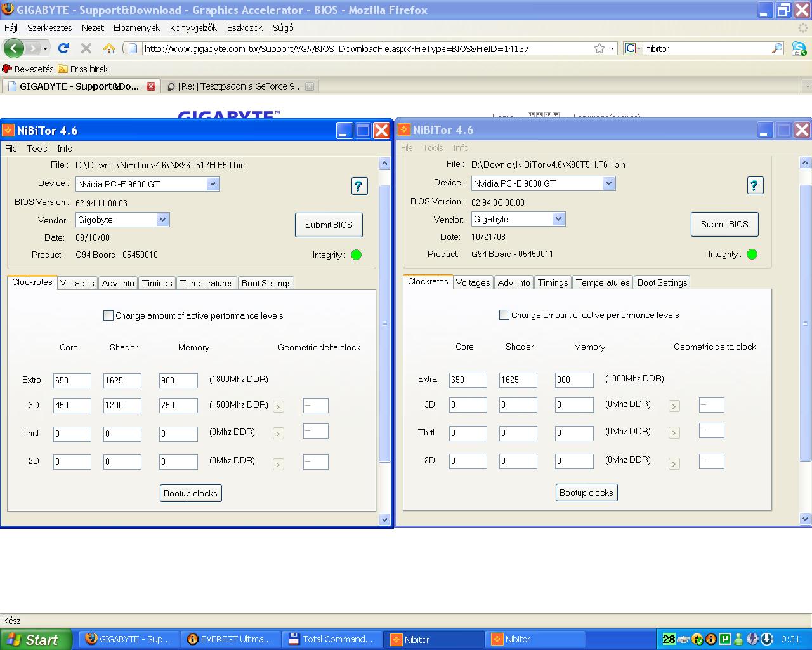Open Bevezetés bookmark in bookmarks toolbar
The image size is (812, 650).
click(28, 69)
